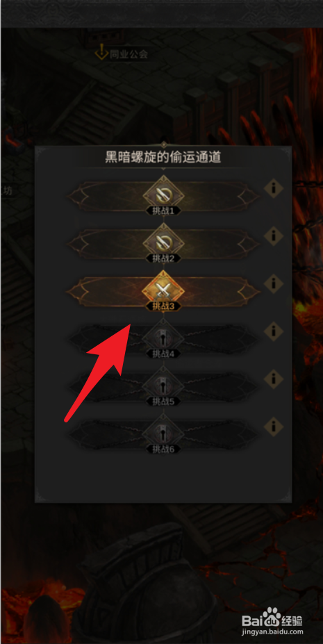This screenshot has width=323, height=644.
Task: Click the chained 挑战4 banner label
Action: click(x=163, y=354)
